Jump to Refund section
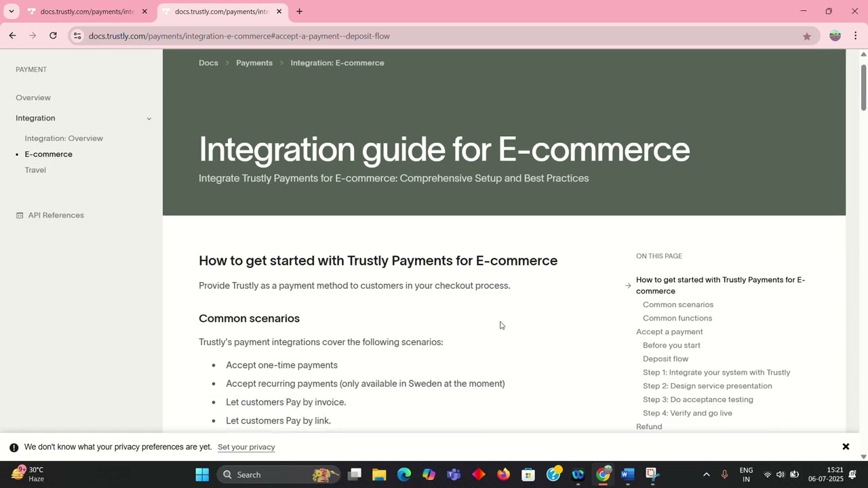Screen dimensions: 868x488 click(649, 426)
